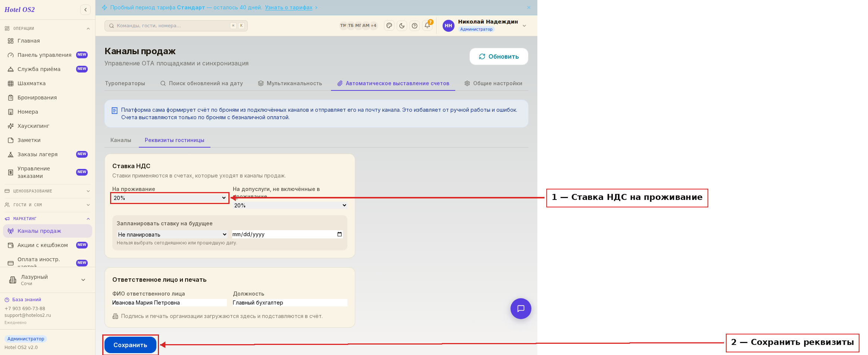Select Автоматическое выставление счетов tab
Screen dimensions: 868x355
393,83
